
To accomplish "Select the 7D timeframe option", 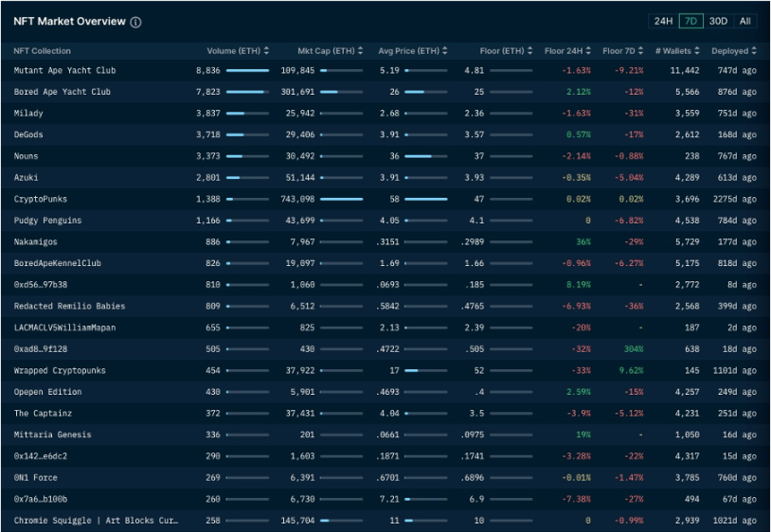I will tap(690, 21).
